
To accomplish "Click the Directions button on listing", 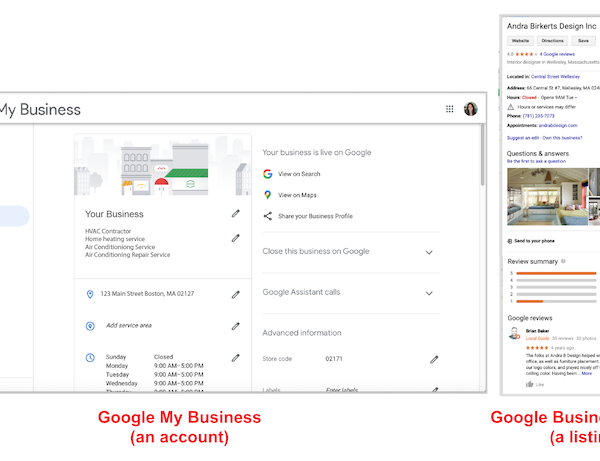I will (x=553, y=41).
